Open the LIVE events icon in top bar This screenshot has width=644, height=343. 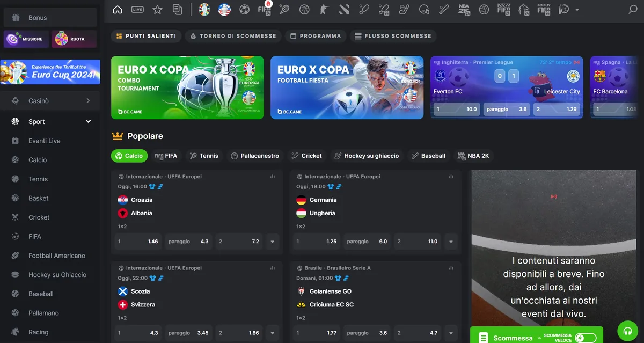(137, 9)
